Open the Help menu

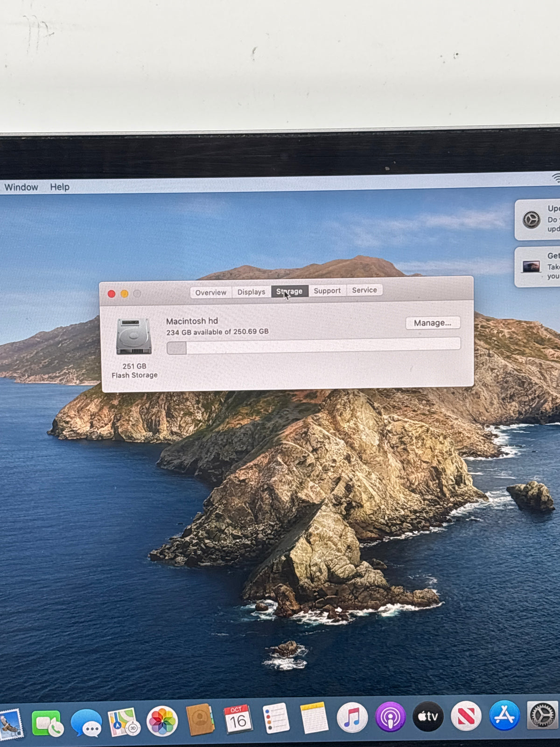click(60, 187)
